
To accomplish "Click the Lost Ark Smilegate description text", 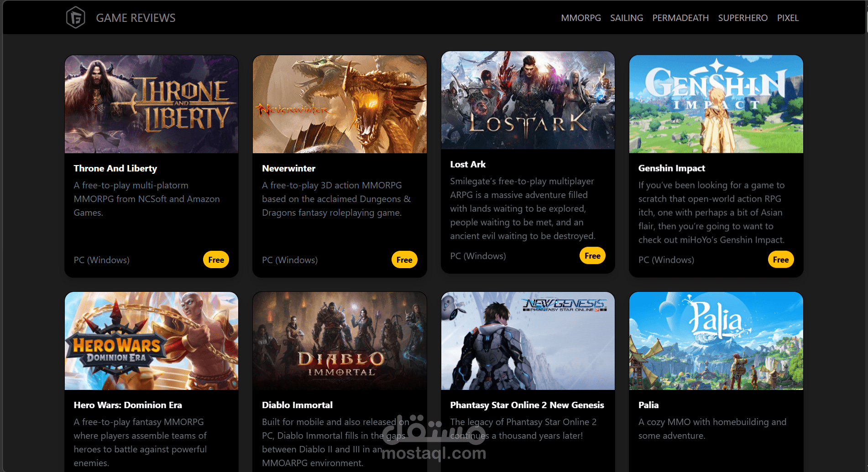I will pos(523,208).
